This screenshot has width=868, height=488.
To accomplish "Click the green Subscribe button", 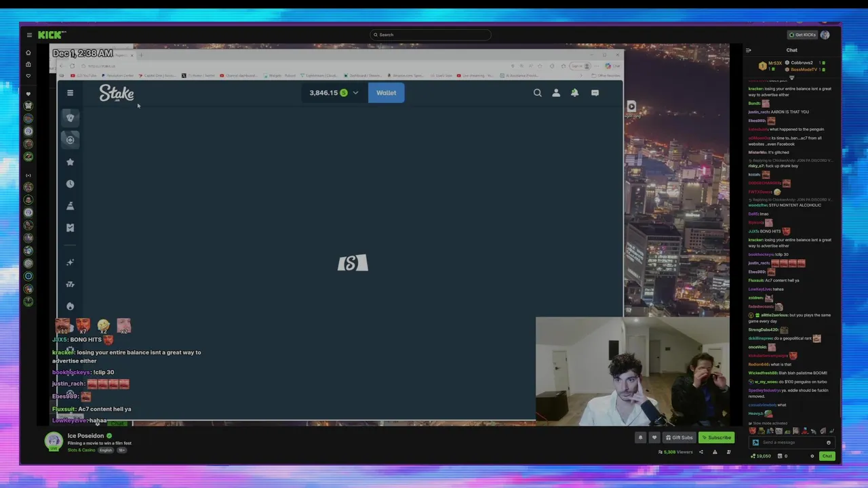I will [717, 437].
